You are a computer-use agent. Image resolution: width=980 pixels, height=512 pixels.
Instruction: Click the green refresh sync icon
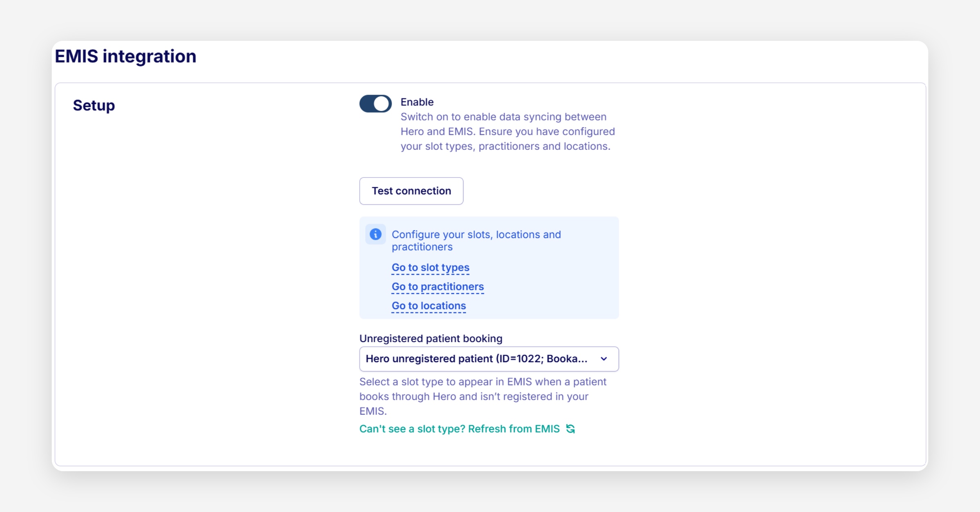click(570, 429)
